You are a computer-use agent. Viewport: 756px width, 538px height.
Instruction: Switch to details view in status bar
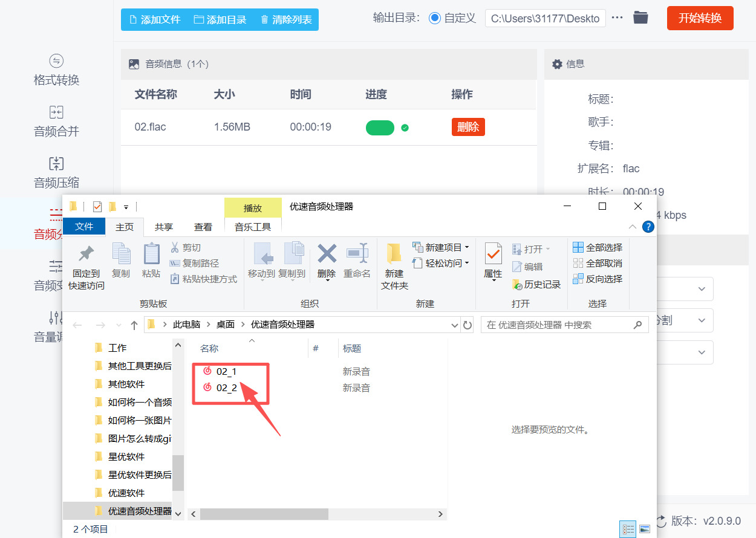[x=628, y=528]
